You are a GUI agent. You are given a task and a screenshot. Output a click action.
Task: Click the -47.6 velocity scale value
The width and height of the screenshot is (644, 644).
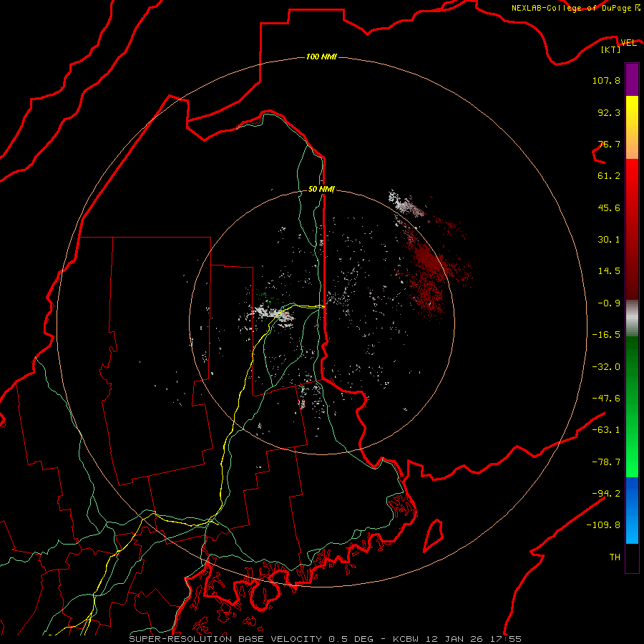pos(606,399)
